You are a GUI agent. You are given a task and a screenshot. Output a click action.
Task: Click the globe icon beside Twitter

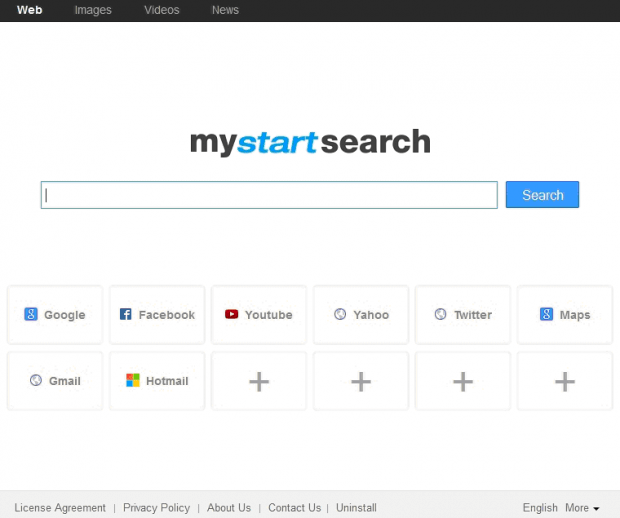pyautogui.click(x=440, y=314)
